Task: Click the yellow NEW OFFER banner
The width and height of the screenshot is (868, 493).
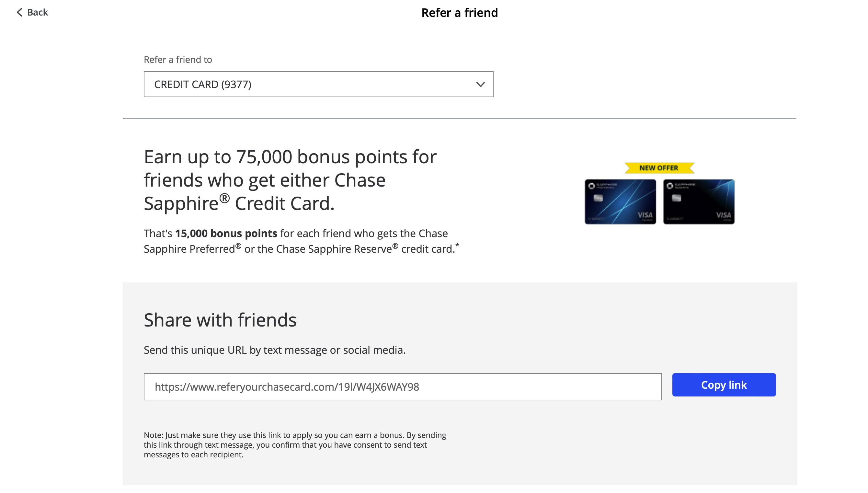Action: click(x=659, y=168)
